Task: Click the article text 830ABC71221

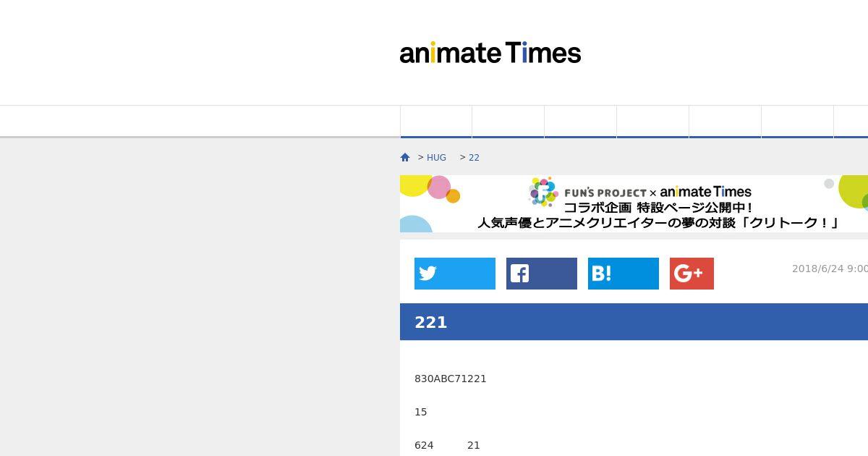Action: 450,379
